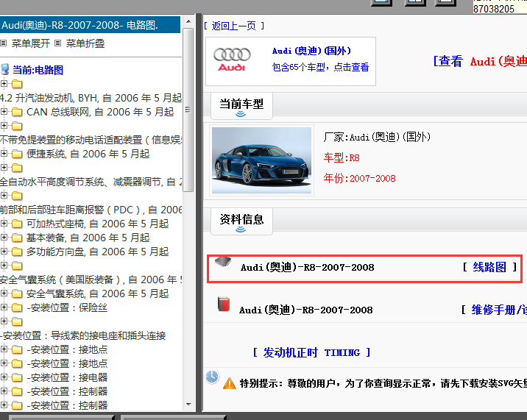Viewport: 527px width, 420px height.
Task: Click the tree panel vertical scrollbar thumb
Action: 188,110
